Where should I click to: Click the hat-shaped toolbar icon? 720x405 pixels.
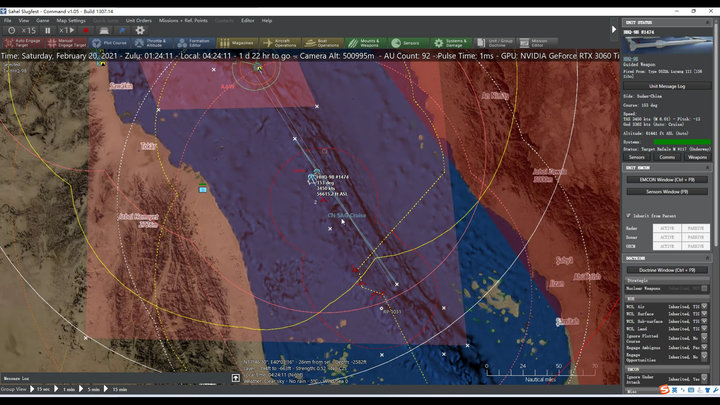104,30
